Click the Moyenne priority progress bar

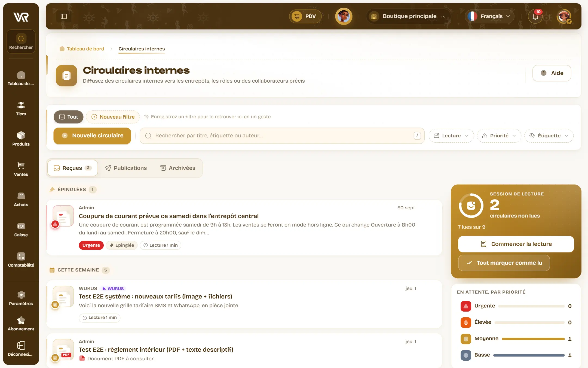(x=533, y=339)
